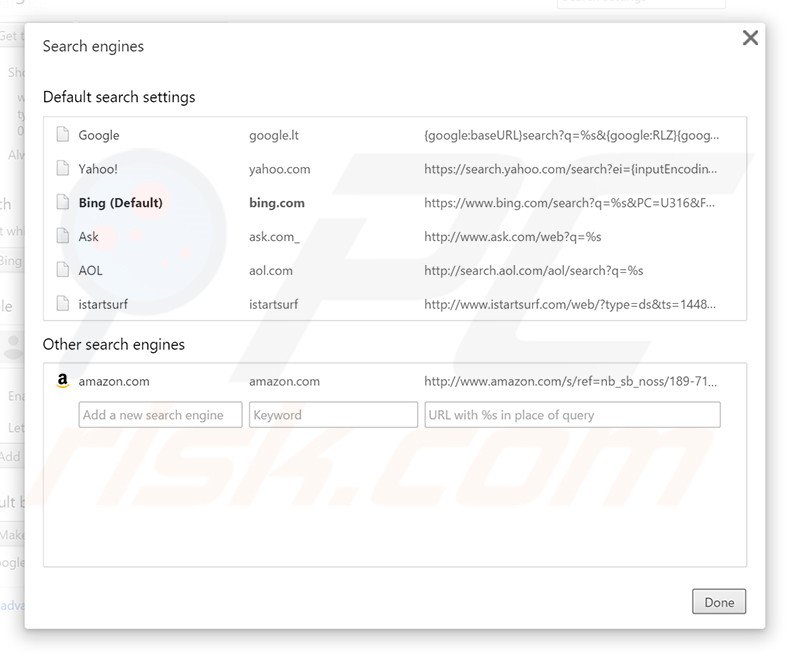Focus the Keyword input field
This screenshot has width=790, height=657.
(x=333, y=415)
